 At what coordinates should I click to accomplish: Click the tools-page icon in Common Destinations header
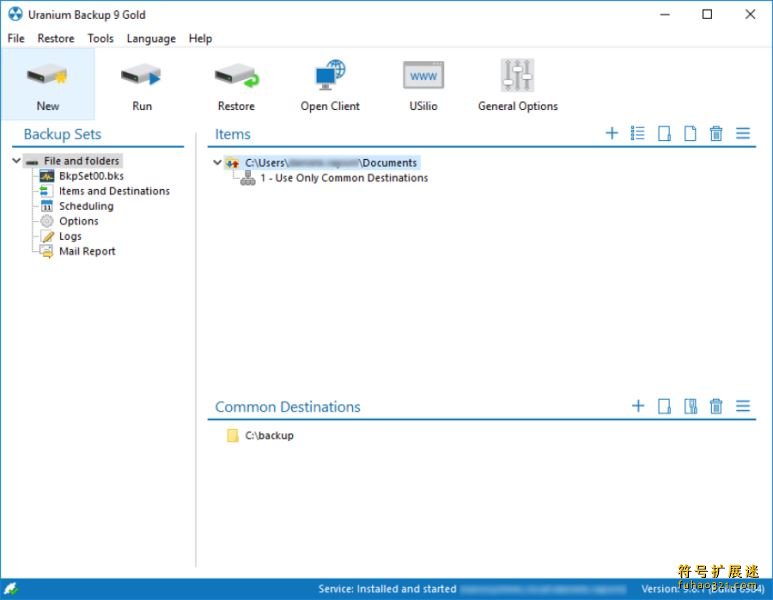click(691, 406)
